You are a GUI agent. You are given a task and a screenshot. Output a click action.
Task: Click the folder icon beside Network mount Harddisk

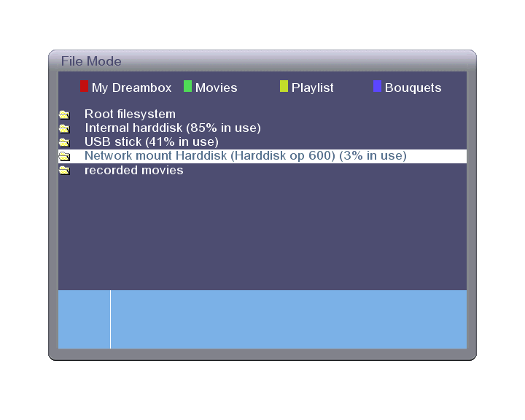click(65, 156)
